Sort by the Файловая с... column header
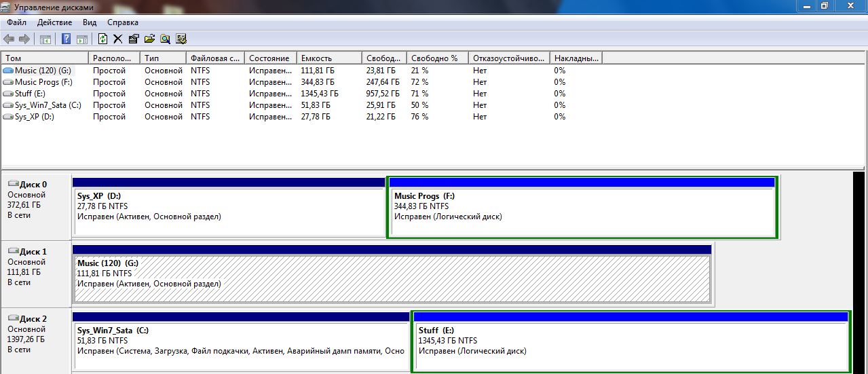This screenshot has width=868, height=374. tap(216, 58)
